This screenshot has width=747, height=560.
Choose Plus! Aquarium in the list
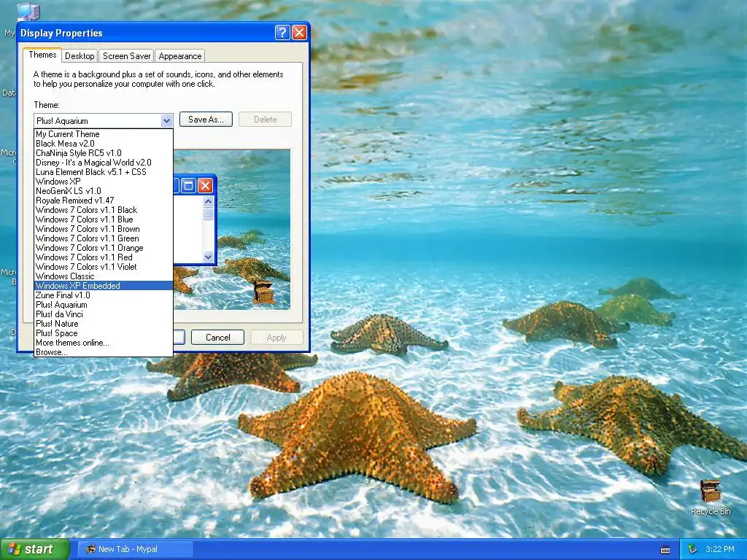[x=104, y=305]
